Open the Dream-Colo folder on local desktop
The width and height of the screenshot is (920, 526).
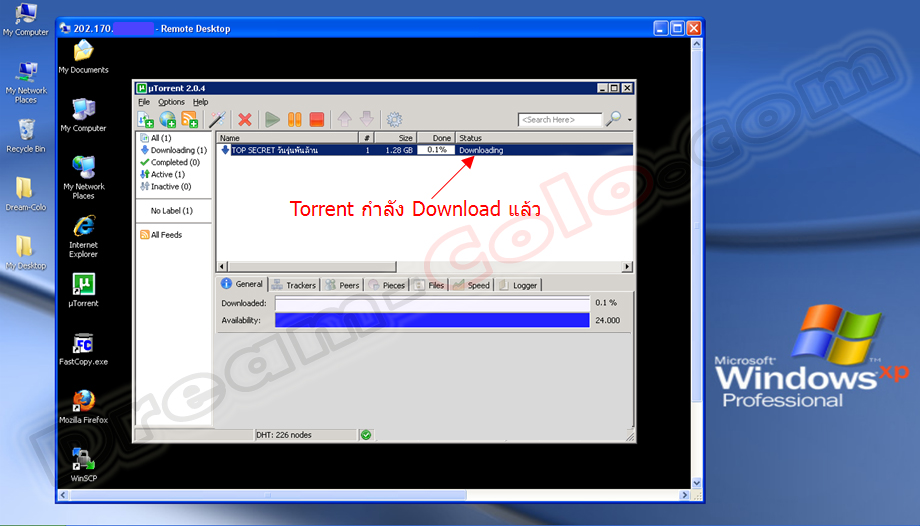pos(26,194)
